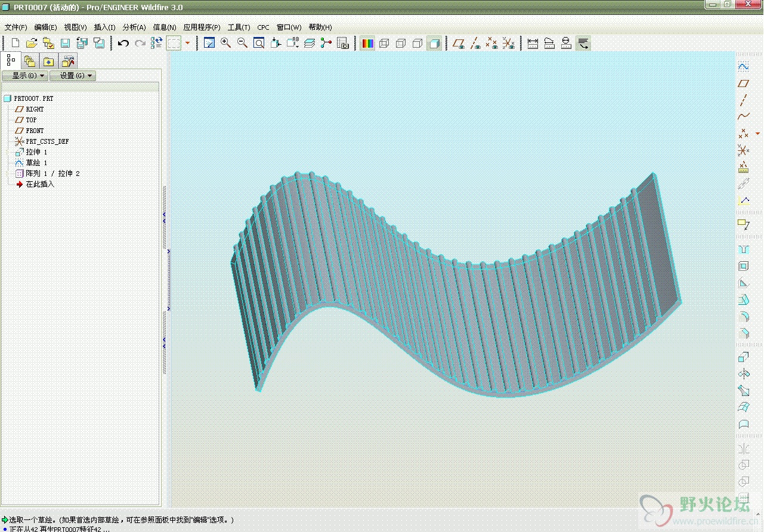Image resolution: width=764 pixels, height=532 pixels.
Task: Expand the datum point tool flyout arrow
Action: click(757, 134)
